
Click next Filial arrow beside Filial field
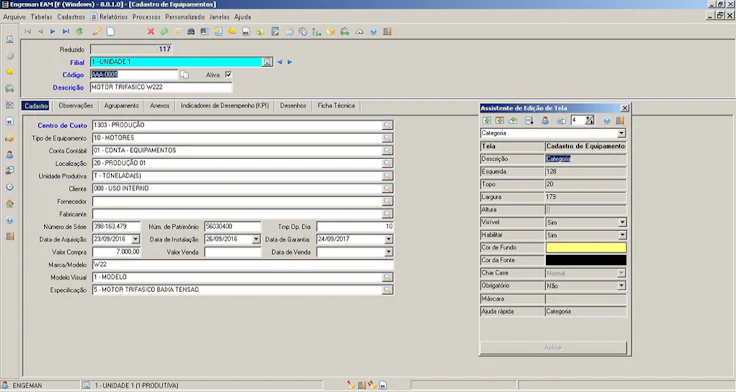[x=290, y=62]
